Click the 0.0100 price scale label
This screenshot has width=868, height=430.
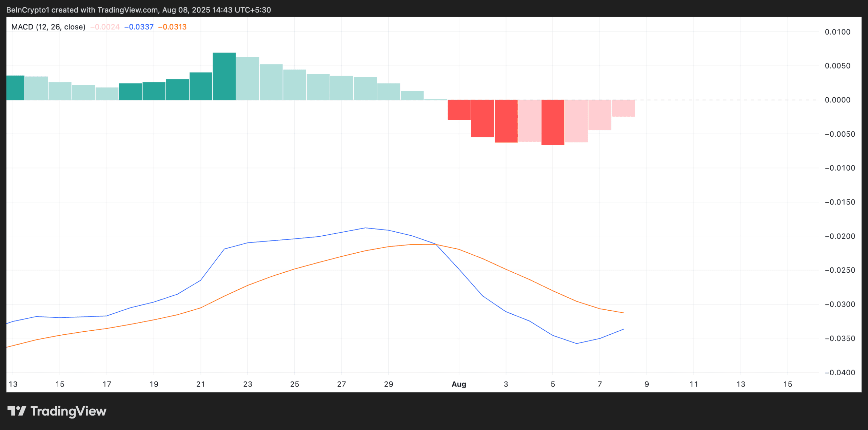click(837, 32)
